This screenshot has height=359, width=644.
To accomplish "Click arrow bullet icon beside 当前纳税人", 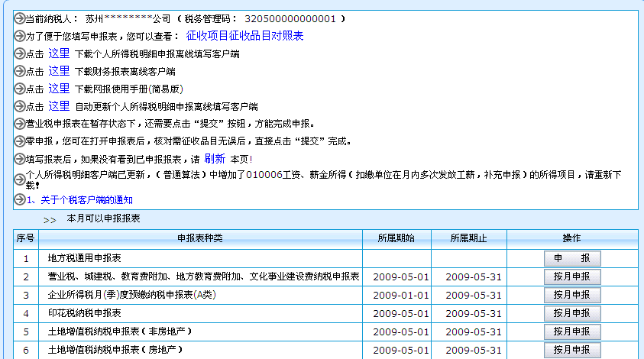I will point(19,18).
